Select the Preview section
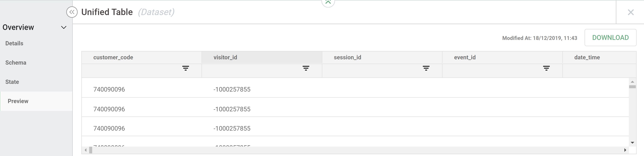The height and width of the screenshot is (156, 644). tap(18, 101)
